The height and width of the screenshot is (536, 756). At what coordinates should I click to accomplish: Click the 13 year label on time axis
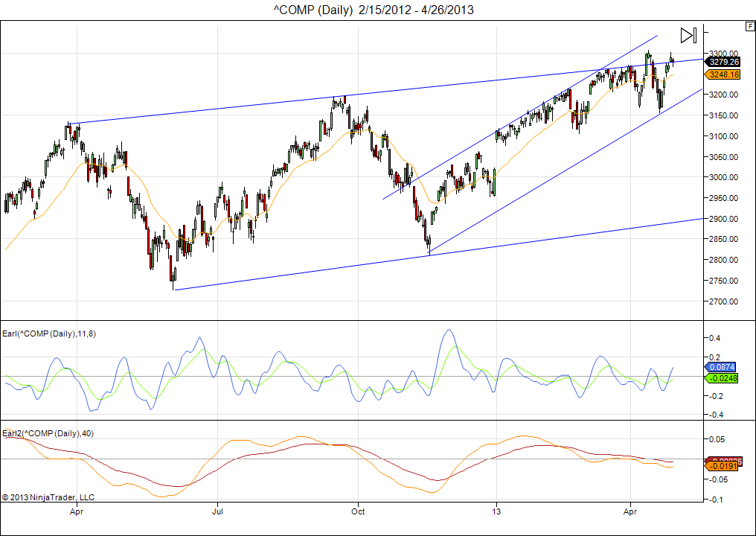pyautogui.click(x=496, y=512)
